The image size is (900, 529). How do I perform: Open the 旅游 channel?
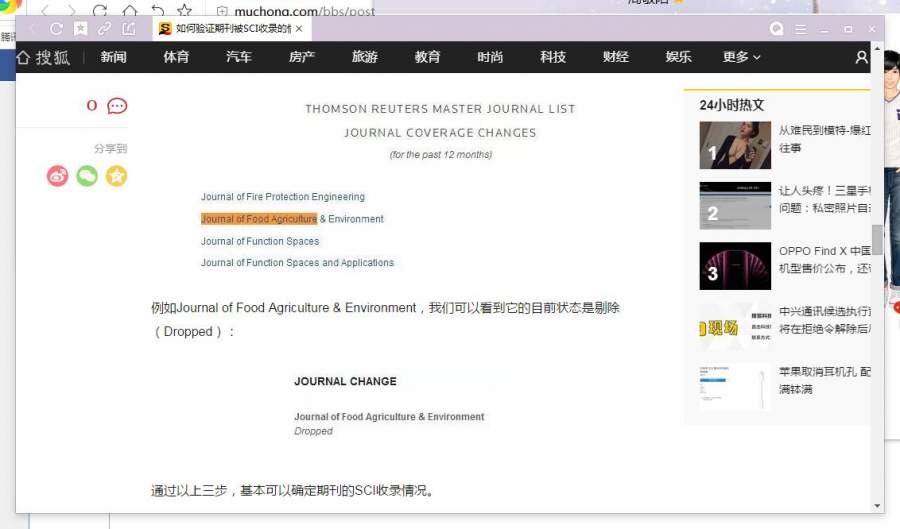(x=364, y=57)
